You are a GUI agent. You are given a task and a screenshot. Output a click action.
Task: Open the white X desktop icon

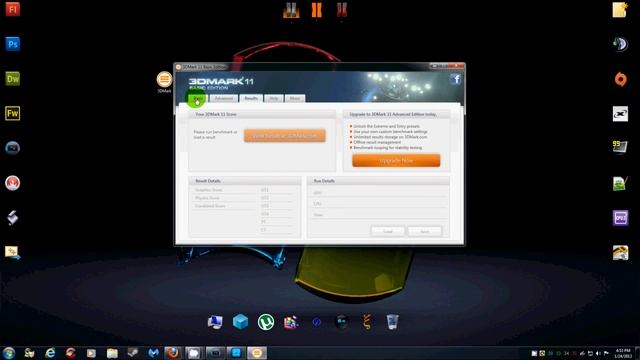click(620, 114)
